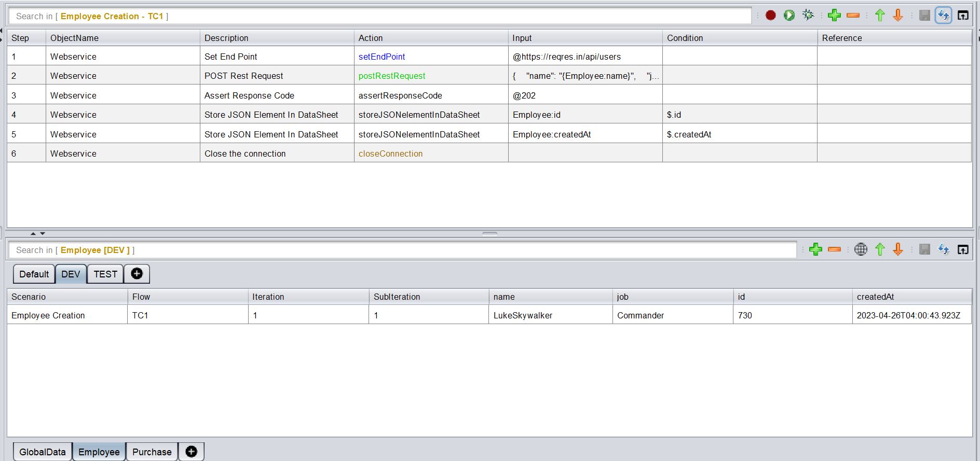Click the ObjectName column header
980x461 pixels.
[x=123, y=38]
